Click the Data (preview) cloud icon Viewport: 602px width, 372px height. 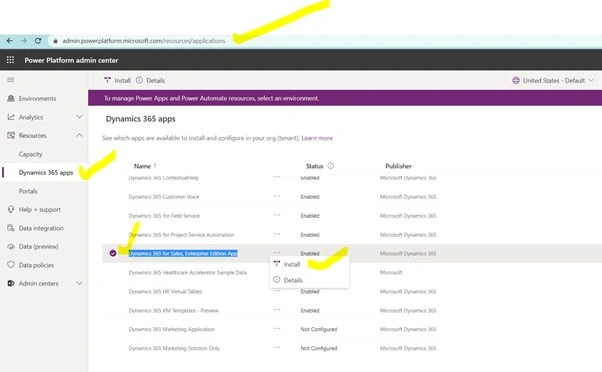(11, 246)
